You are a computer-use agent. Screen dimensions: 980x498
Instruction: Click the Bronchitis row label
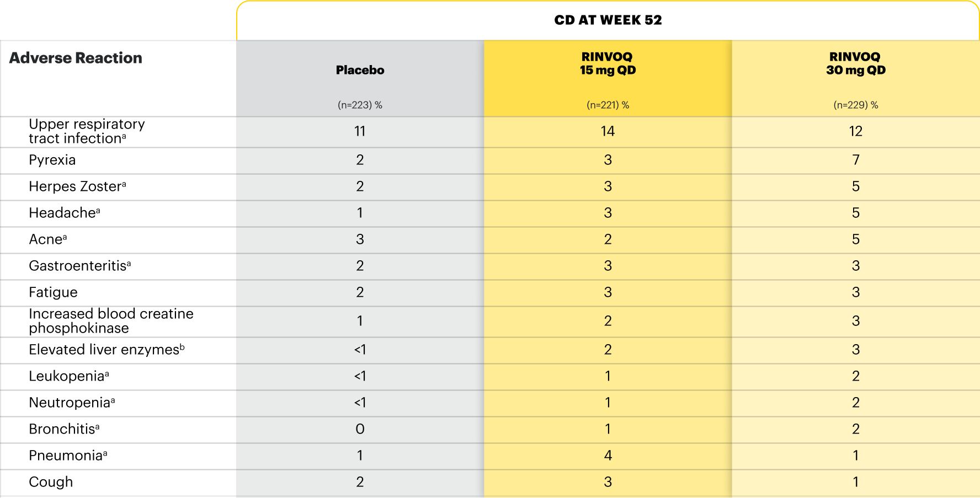click(x=64, y=429)
